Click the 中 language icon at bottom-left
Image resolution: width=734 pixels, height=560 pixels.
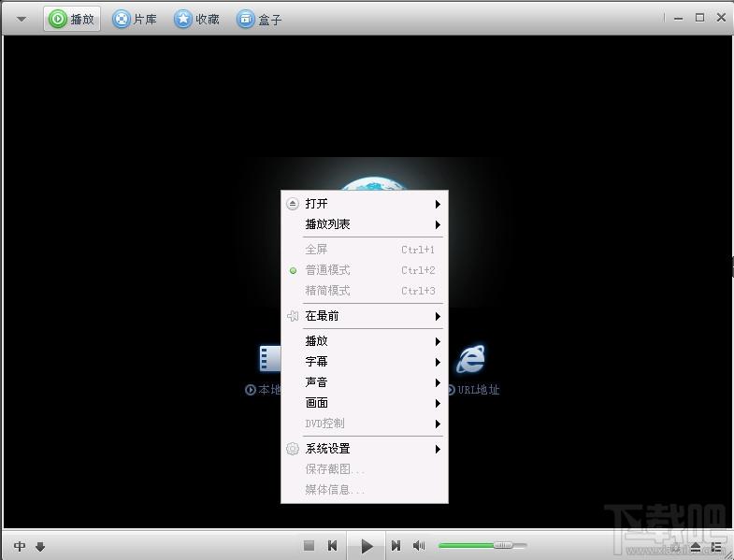click(20, 546)
